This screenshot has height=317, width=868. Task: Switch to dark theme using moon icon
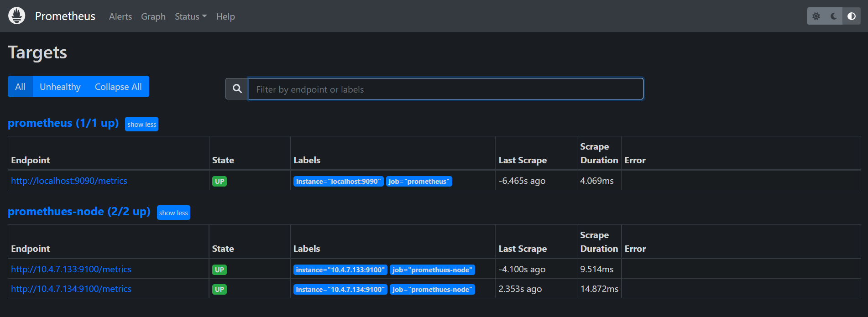click(x=834, y=16)
